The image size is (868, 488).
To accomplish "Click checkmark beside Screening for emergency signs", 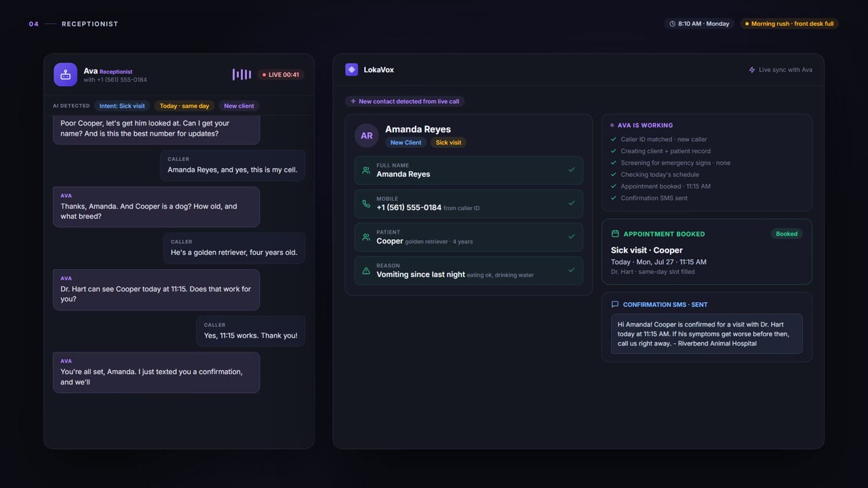I will 614,163.
